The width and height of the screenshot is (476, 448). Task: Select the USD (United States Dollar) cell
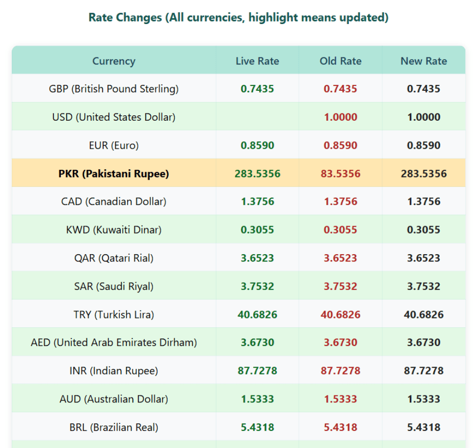[x=113, y=117]
